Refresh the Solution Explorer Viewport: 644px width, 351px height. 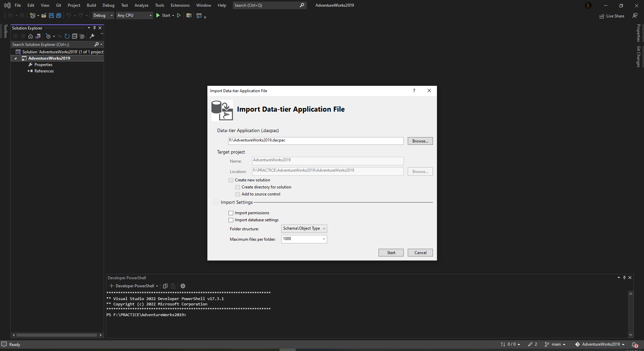pos(67,36)
